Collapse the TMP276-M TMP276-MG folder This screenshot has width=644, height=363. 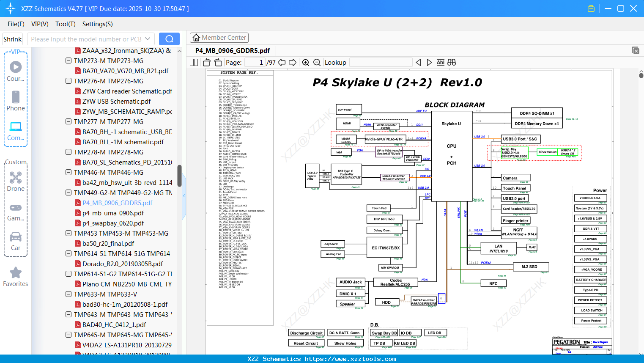(69, 81)
